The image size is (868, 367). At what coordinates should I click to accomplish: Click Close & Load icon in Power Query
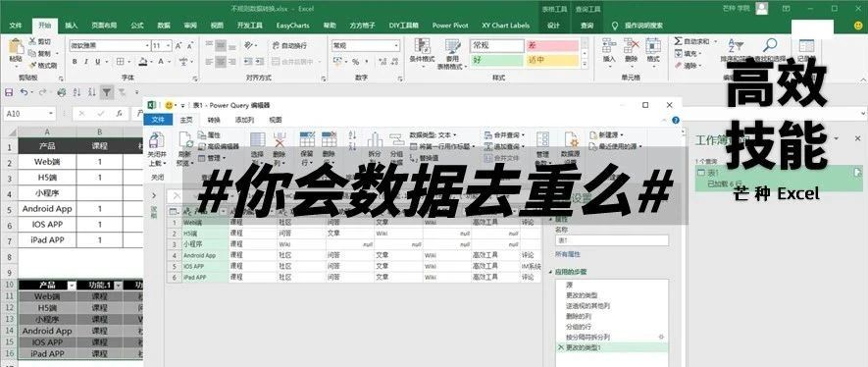(x=157, y=150)
